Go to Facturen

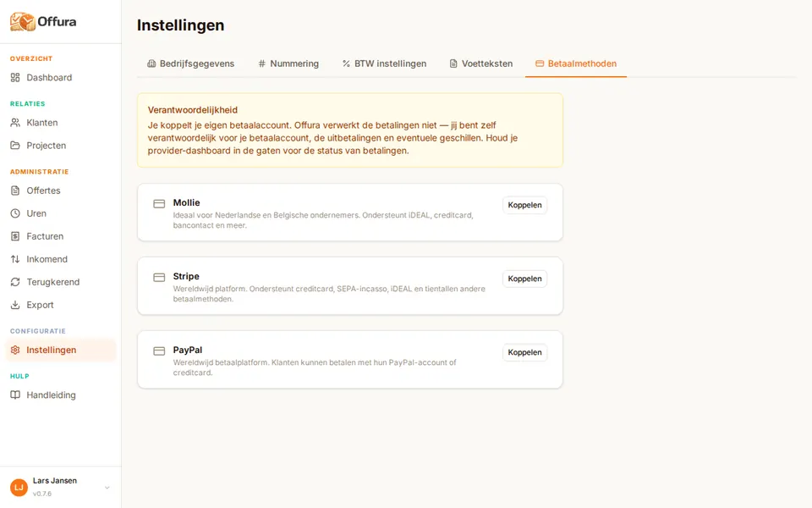point(61,236)
